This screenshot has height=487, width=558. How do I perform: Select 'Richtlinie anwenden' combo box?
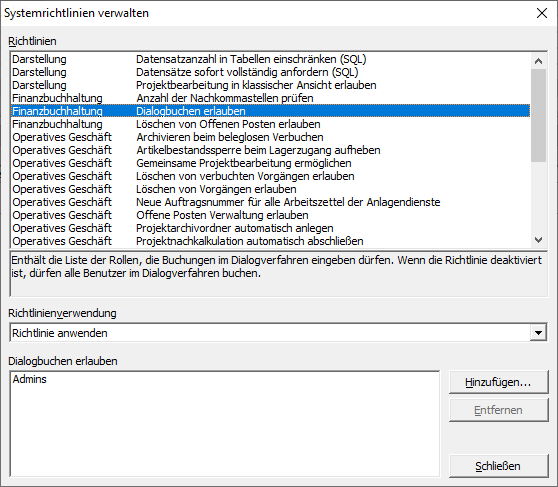278,333
